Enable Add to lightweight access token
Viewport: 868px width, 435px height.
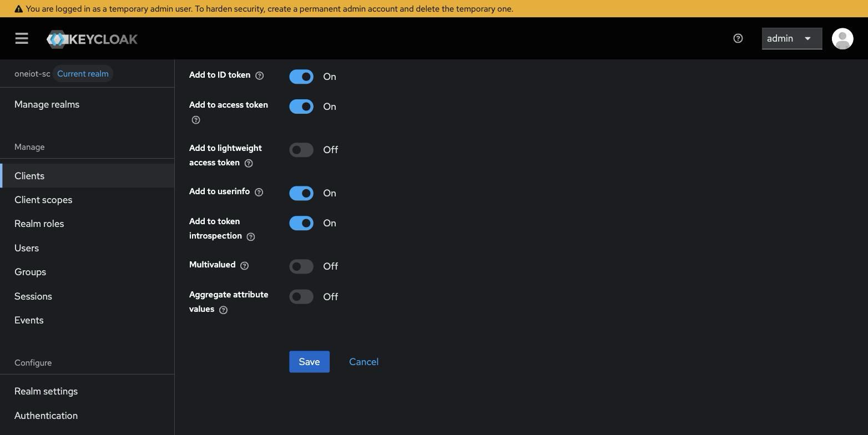pos(301,150)
